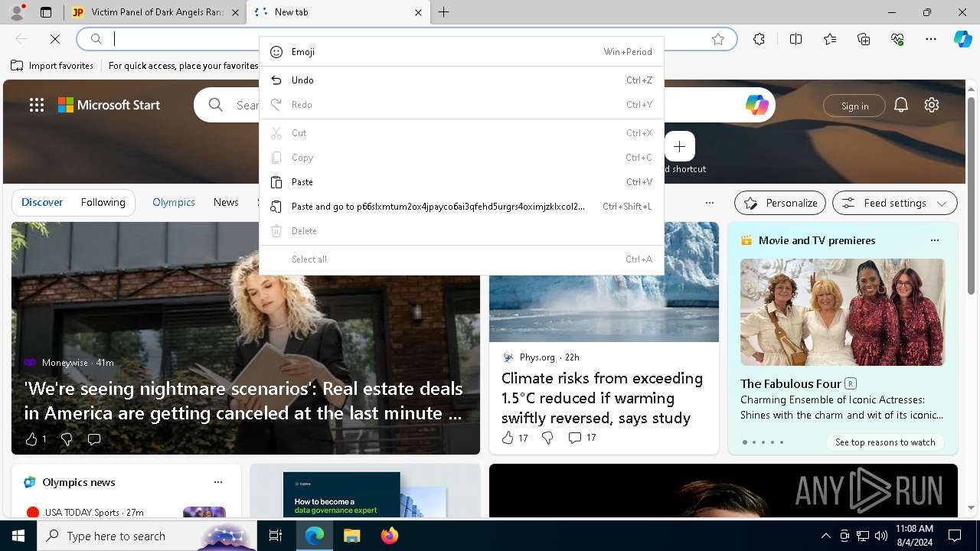Image resolution: width=980 pixels, height=551 pixels.
Task: Choose Paste from the context menu
Action: point(462,182)
